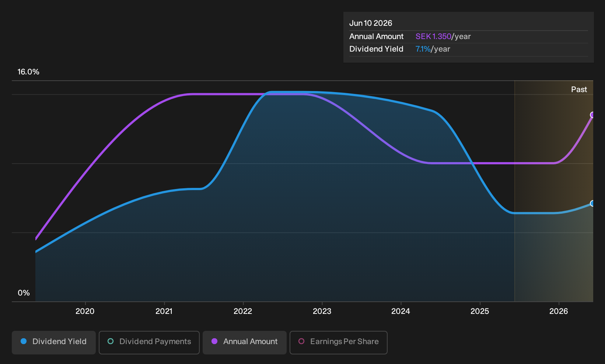Toggle the Earnings Per Share series
The image size is (605, 364).
(x=339, y=342)
